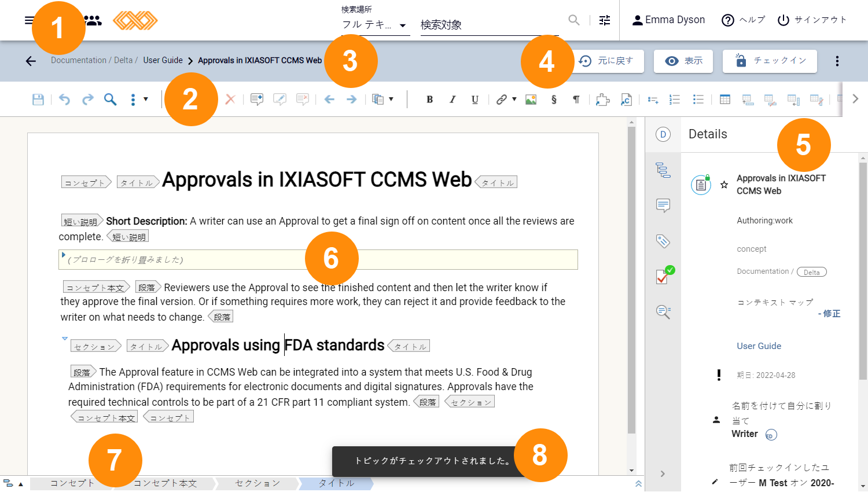Viewport: 868px width, 492px height.
Task: Open Emma Dyson user profile
Action: pos(668,20)
